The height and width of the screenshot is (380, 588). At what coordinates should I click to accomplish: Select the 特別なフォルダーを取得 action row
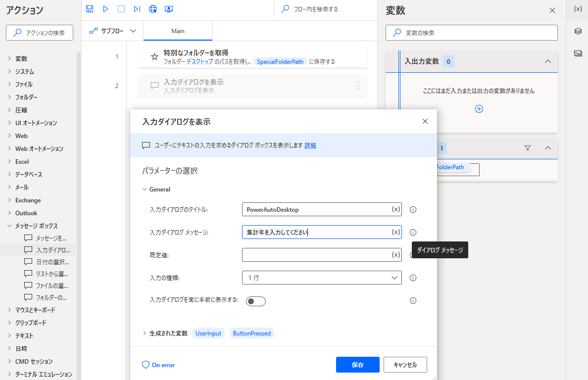(x=252, y=57)
